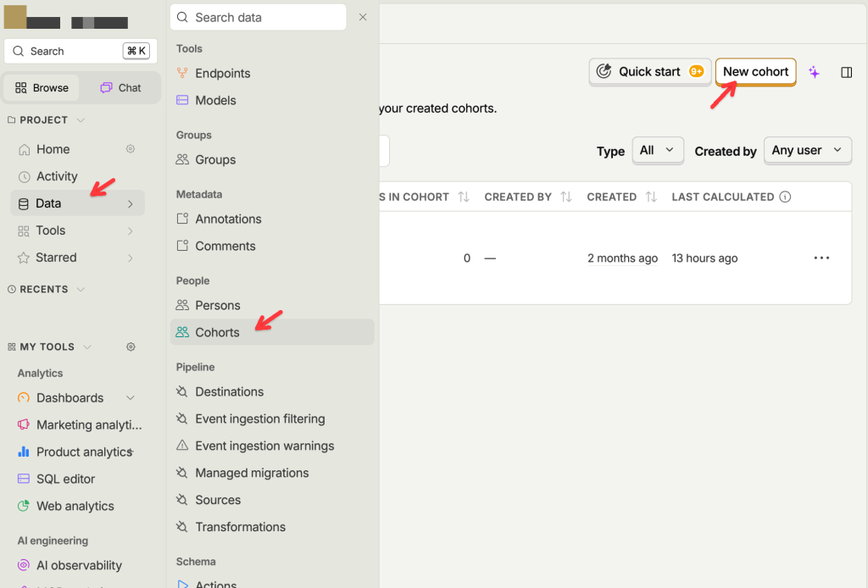This screenshot has width=868, height=588.
Task: Open Annotations under Metadata
Action: pos(272,219)
